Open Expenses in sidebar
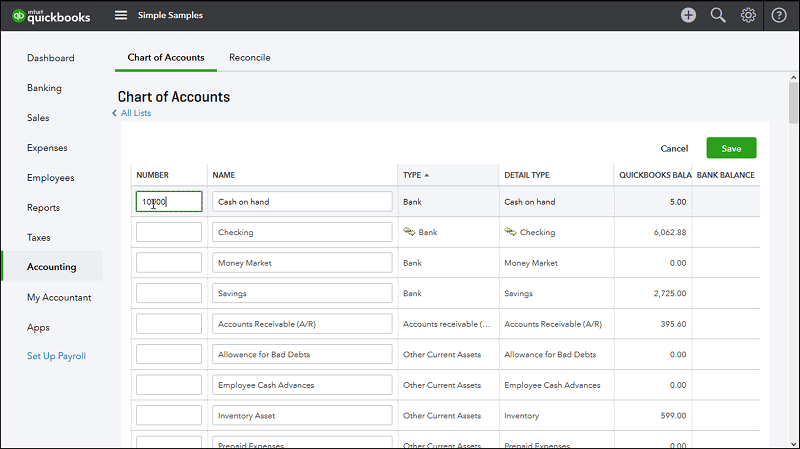 pyautogui.click(x=47, y=148)
